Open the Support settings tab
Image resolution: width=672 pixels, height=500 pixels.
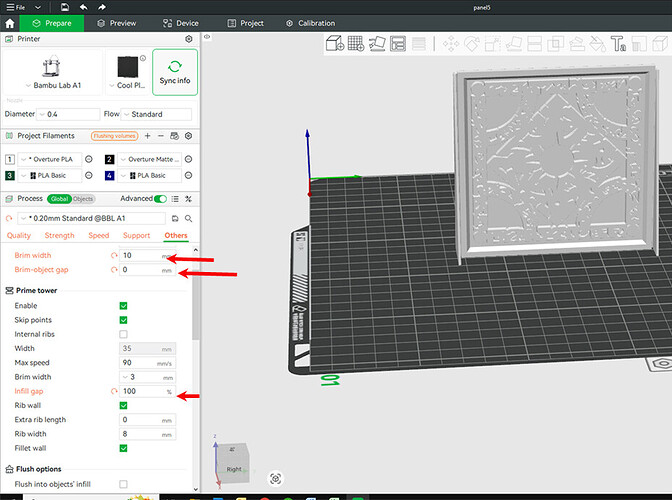pos(136,236)
